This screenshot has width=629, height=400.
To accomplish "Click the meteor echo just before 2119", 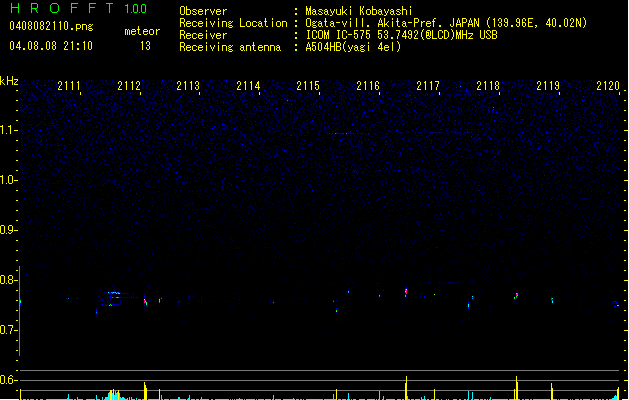I will pos(552,300).
